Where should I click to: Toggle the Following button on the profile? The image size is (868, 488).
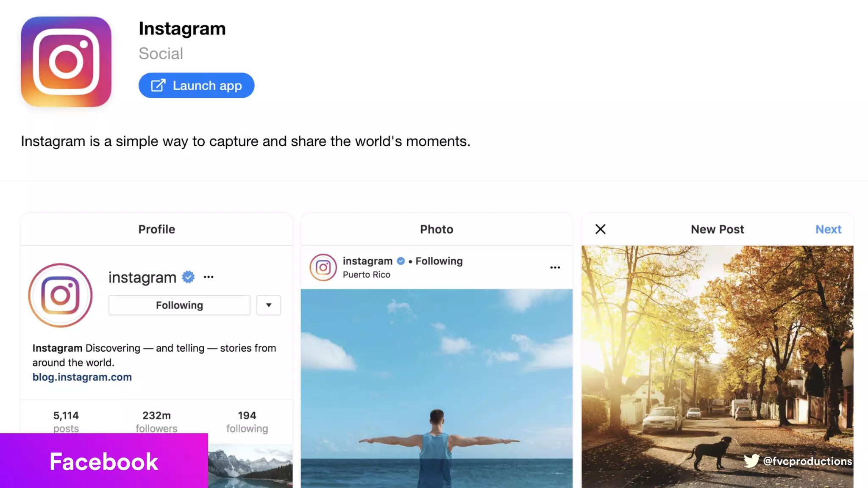179,305
